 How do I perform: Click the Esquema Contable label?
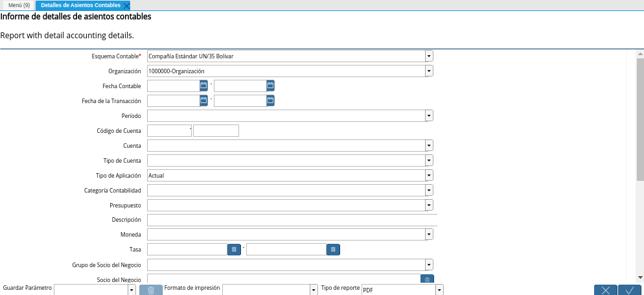tap(116, 56)
